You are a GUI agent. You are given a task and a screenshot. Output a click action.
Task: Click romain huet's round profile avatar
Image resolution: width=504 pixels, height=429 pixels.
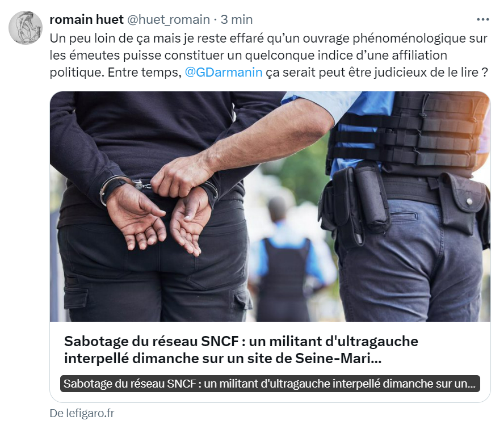26,28
